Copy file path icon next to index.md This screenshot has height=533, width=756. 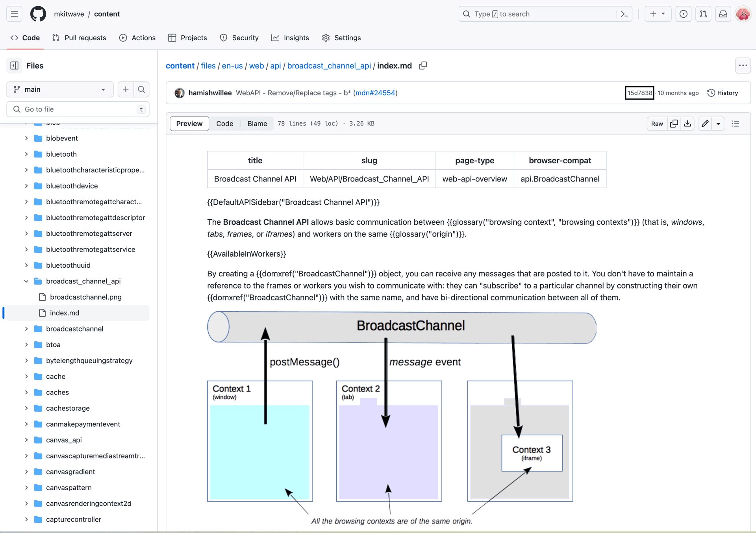(x=423, y=66)
